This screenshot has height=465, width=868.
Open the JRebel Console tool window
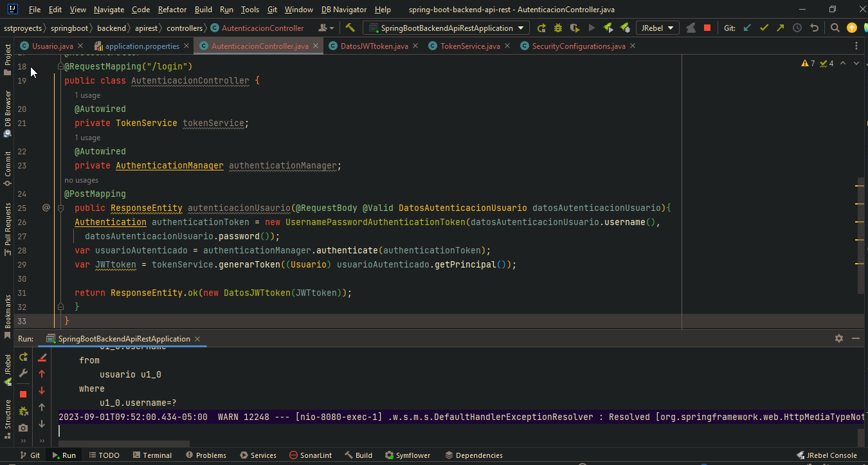click(826, 455)
